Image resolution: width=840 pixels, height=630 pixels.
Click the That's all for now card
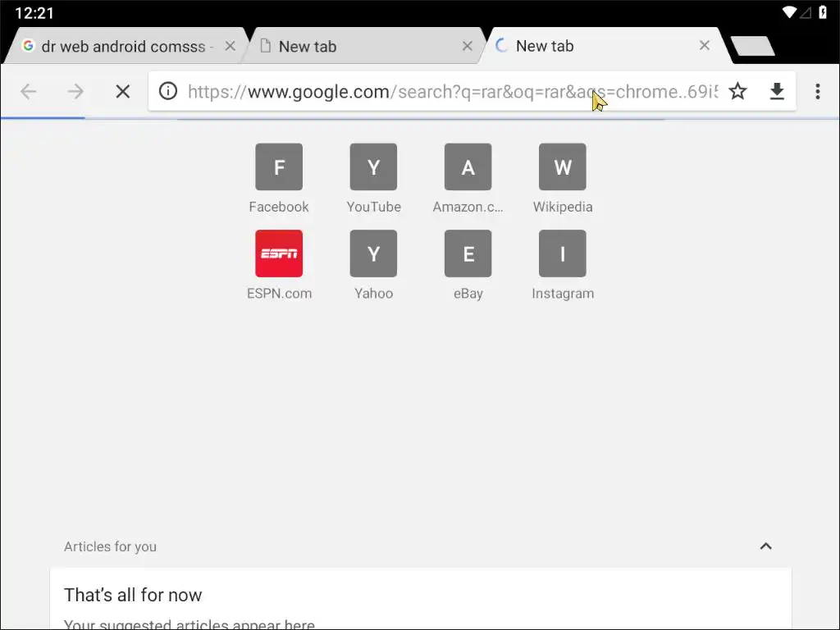[421, 599]
